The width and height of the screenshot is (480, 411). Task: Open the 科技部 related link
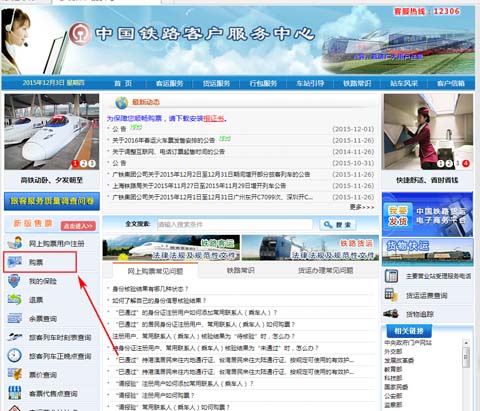(393, 378)
